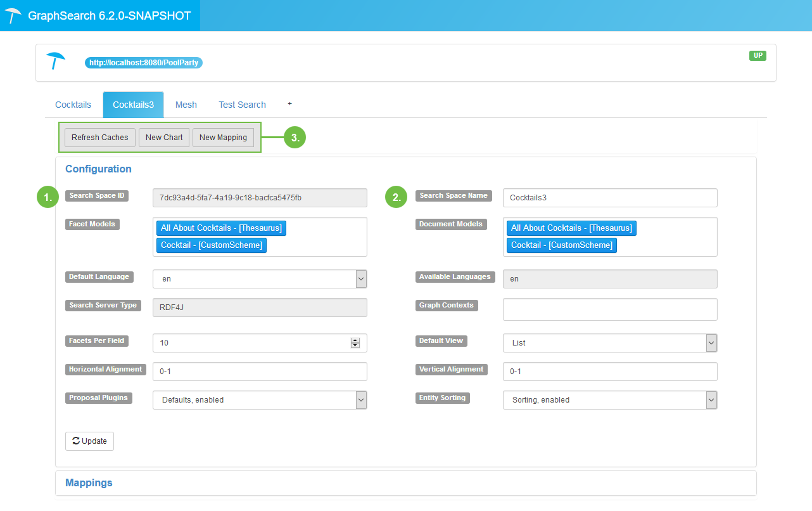Image resolution: width=812 pixels, height=511 pixels.
Task: Select All About Cocktails tag in Document Models
Action: (571, 228)
